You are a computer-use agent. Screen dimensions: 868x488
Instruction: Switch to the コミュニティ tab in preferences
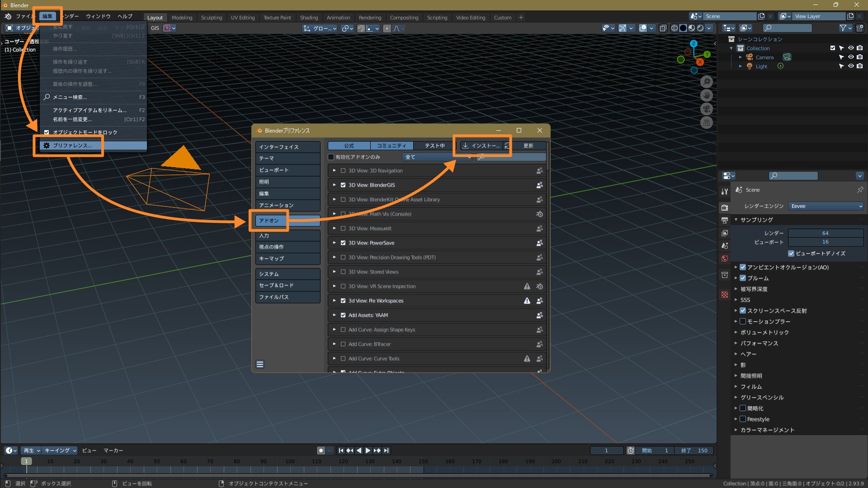point(392,145)
